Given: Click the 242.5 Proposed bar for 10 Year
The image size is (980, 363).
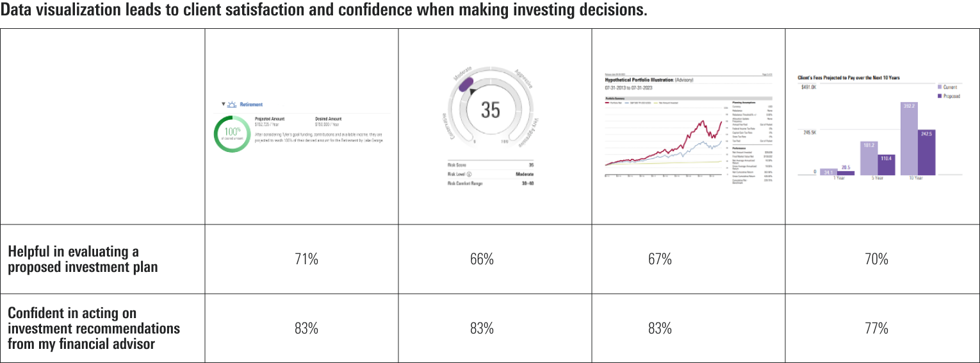Looking at the screenshot, I should (926, 153).
